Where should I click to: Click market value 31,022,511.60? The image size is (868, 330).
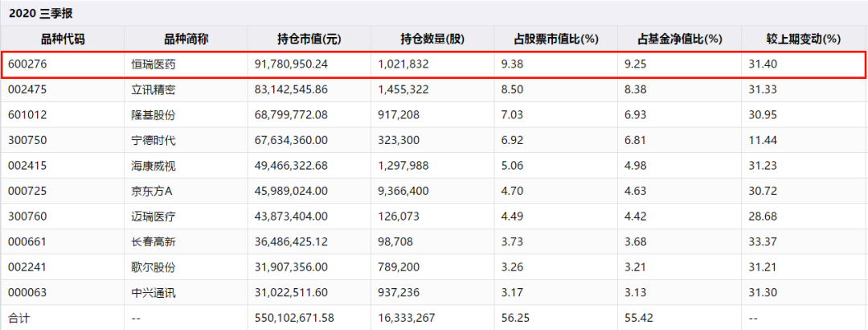click(292, 293)
